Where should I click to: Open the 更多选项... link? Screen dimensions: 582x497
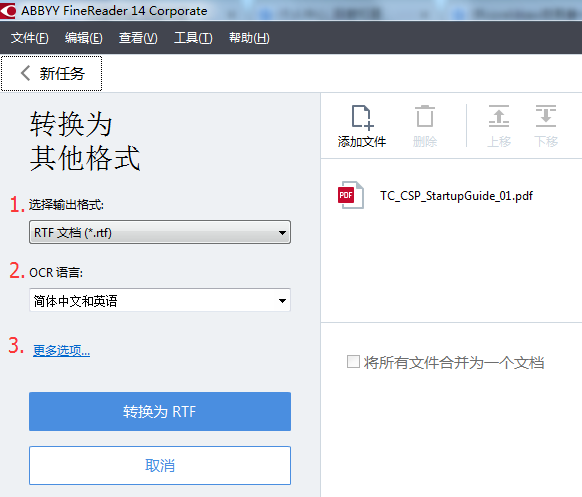click(62, 350)
